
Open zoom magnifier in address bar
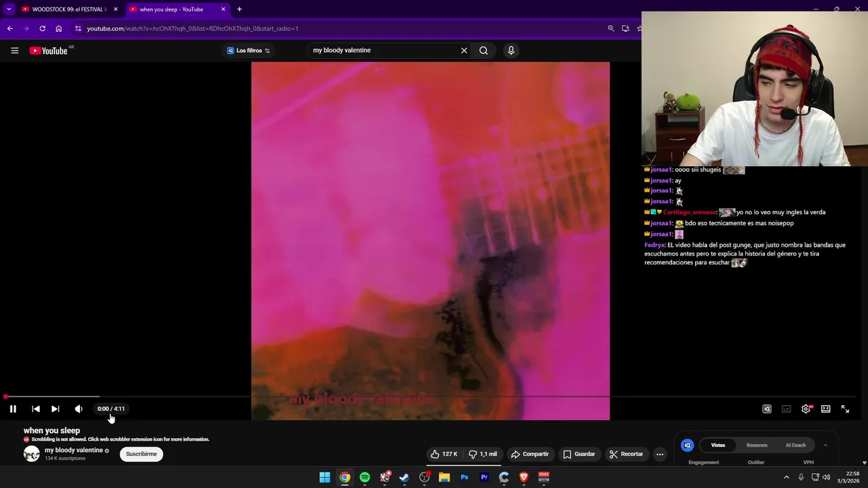click(611, 28)
